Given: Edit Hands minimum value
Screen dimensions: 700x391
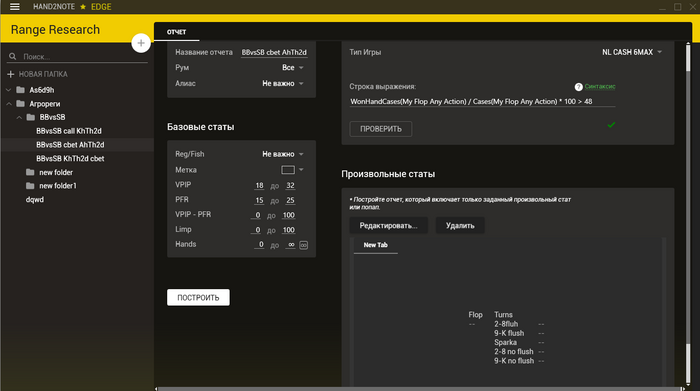Looking at the screenshot, I should point(259,245).
